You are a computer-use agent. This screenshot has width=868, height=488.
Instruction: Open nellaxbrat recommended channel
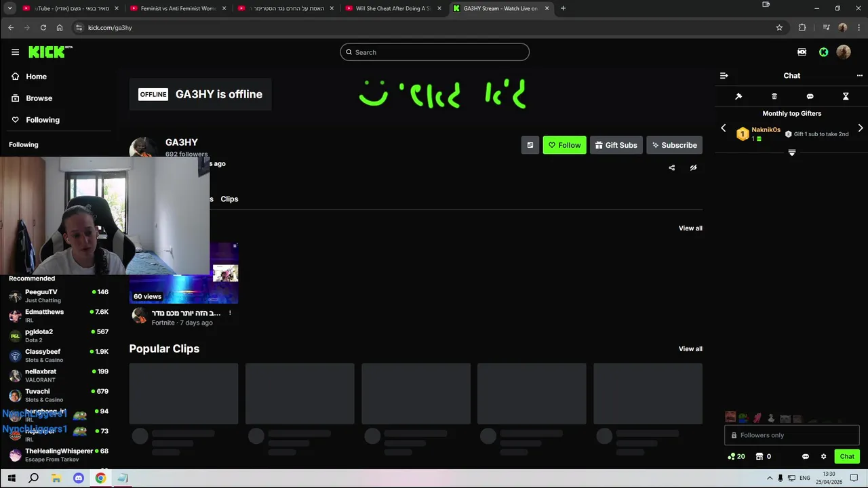click(x=58, y=375)
